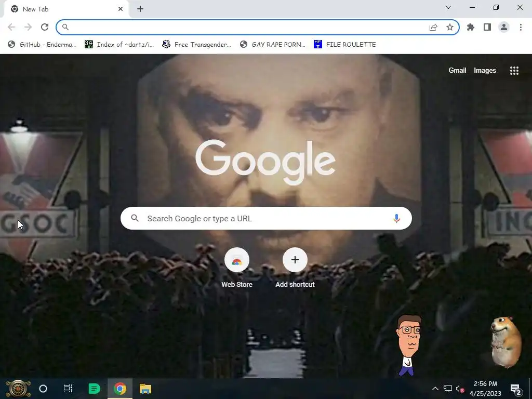532x399 pixels.
Task: Reload the current page
Action: (45, 27)
